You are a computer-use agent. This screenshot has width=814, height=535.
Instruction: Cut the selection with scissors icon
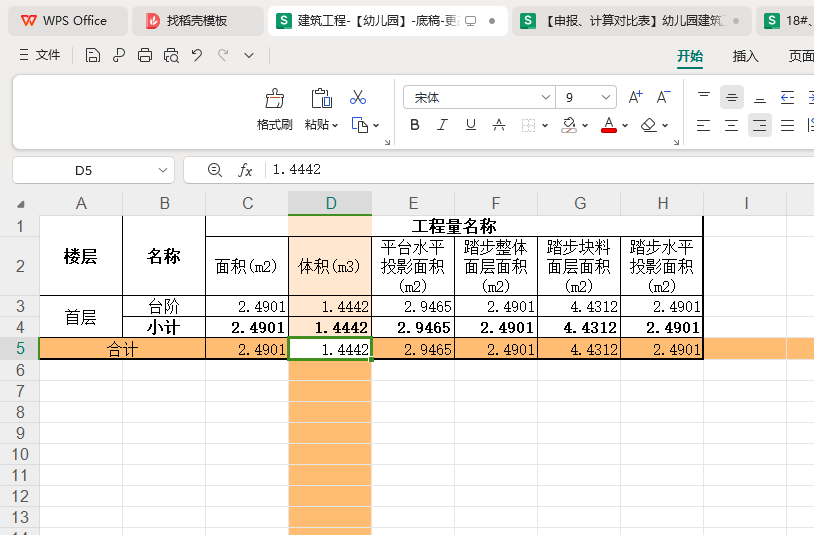pos(358,97)
